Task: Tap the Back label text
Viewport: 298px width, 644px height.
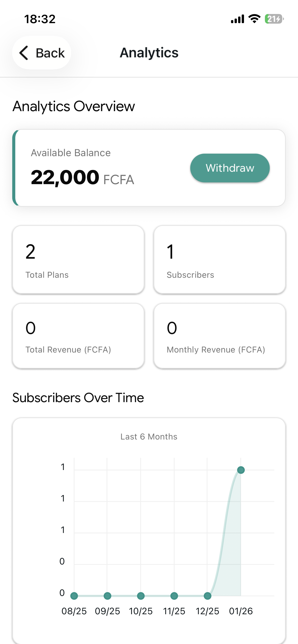Action: pos(50,53)
